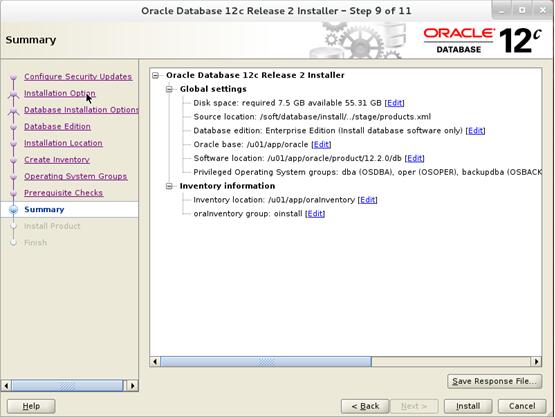
Task: Edit the Software location path
Action: (x=414, y=158)
